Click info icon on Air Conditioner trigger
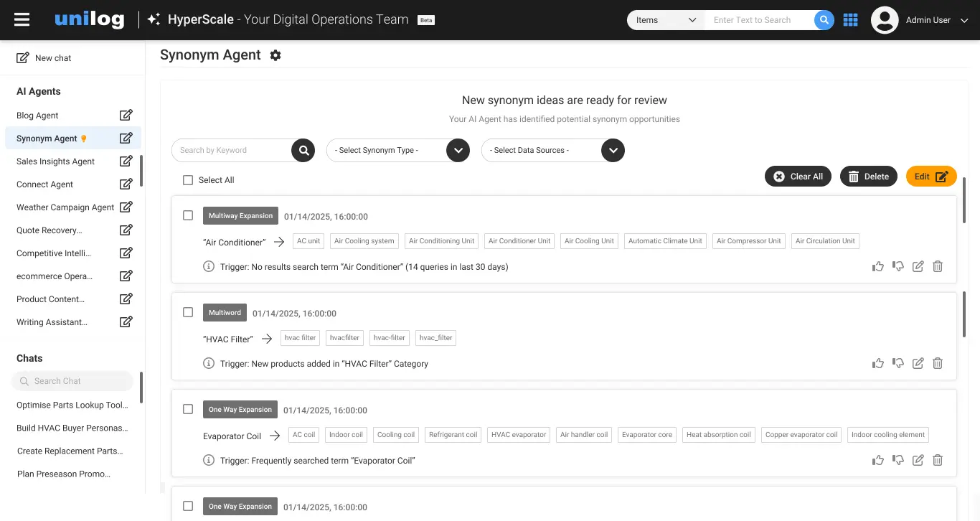980x521 pixels. pyautogui.click(x=209, y=267)
